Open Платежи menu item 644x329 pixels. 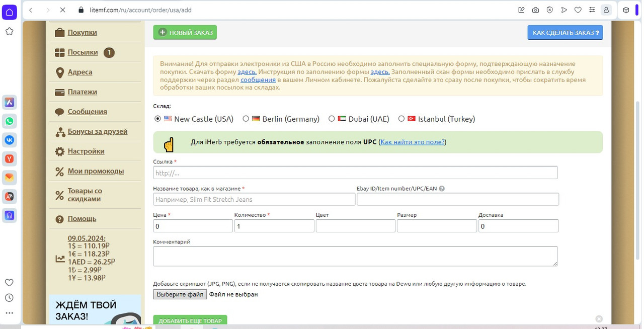point(83,92)
